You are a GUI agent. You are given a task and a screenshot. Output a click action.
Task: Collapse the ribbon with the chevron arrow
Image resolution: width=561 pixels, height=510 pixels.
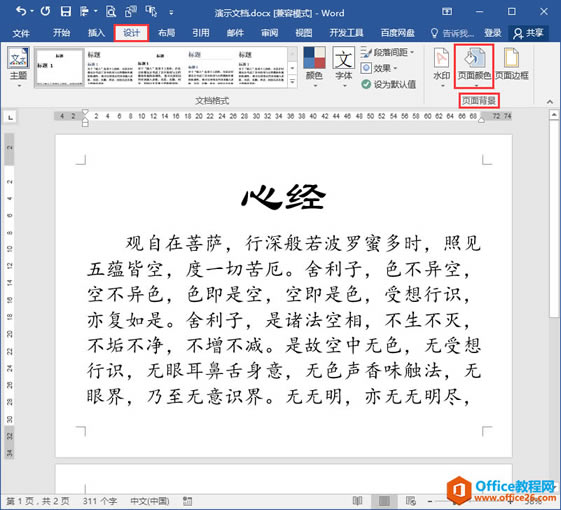click(550, 102)
